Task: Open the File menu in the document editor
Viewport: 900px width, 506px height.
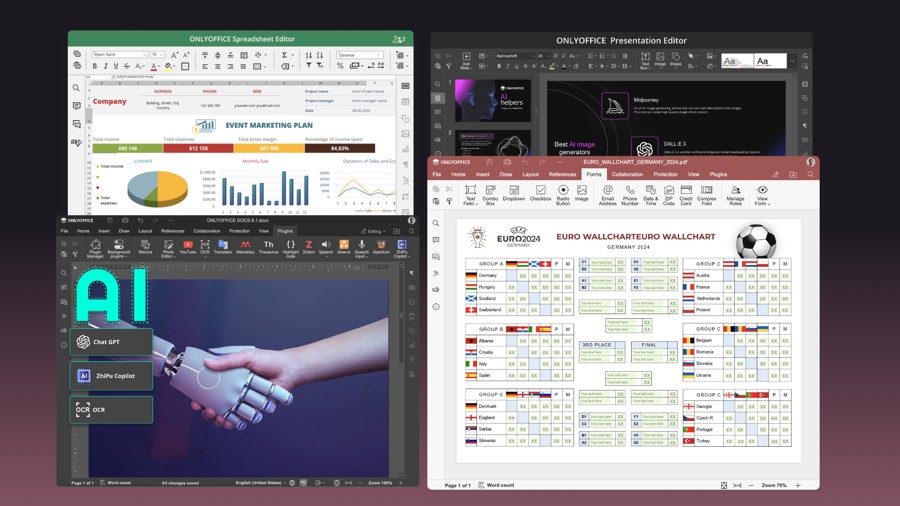Action: (64, 231)
